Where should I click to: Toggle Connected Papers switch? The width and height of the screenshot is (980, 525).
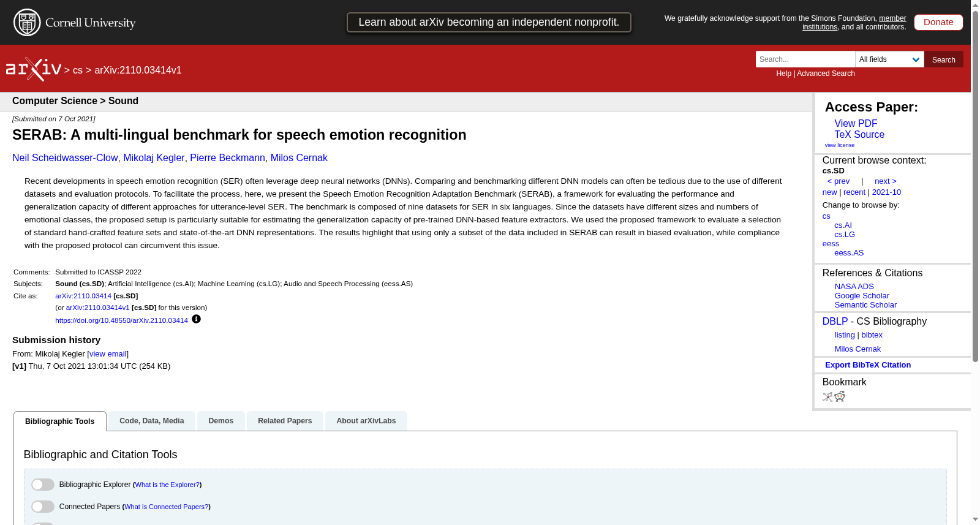[x=43, y=507]
